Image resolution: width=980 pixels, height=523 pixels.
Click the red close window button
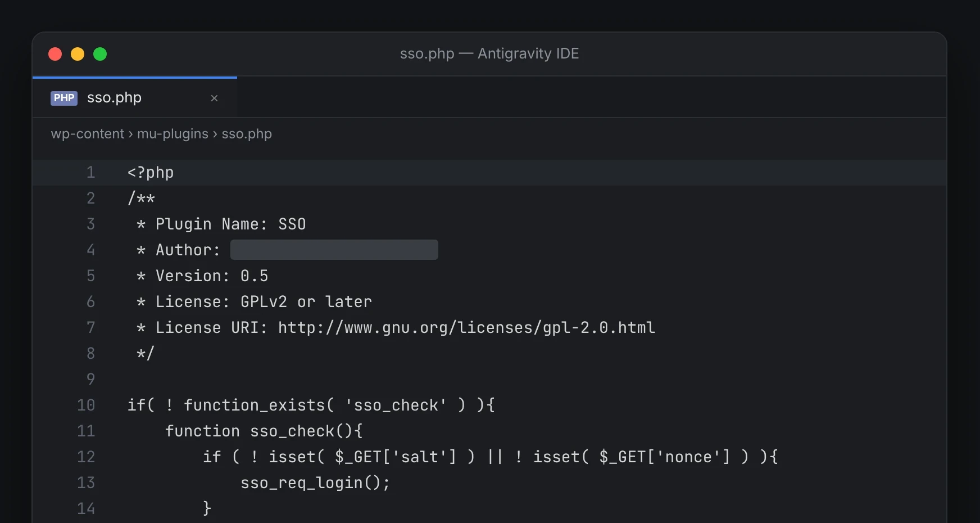55,54
